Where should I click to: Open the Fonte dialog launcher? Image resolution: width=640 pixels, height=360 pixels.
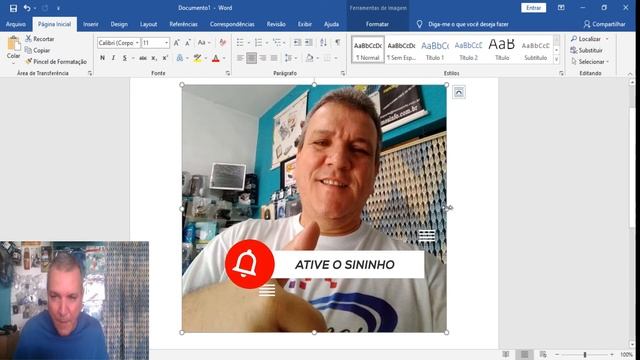228,73
